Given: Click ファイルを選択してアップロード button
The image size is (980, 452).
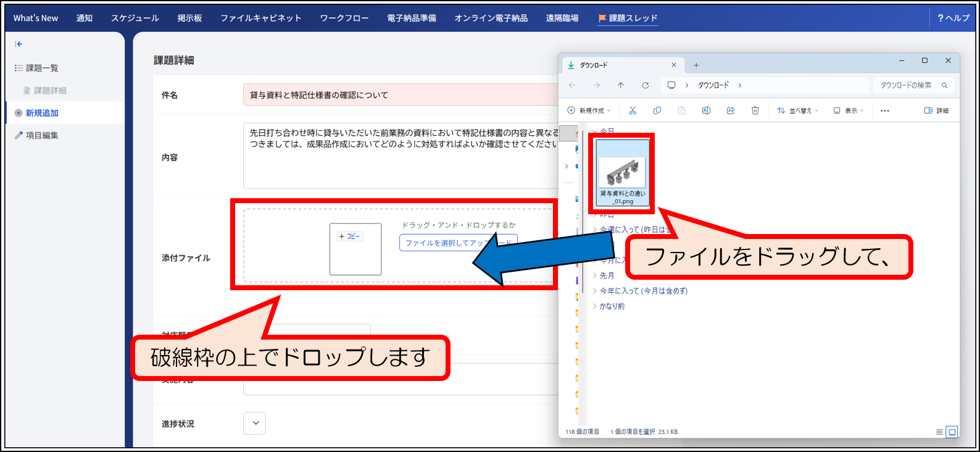Looking at the screenshot, I should [x=458, y=243].
